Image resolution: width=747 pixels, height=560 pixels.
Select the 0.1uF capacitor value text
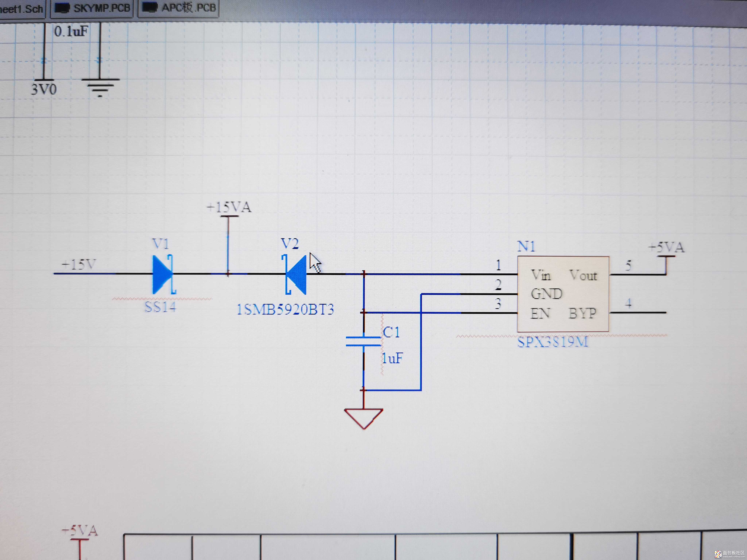(71, 31)
